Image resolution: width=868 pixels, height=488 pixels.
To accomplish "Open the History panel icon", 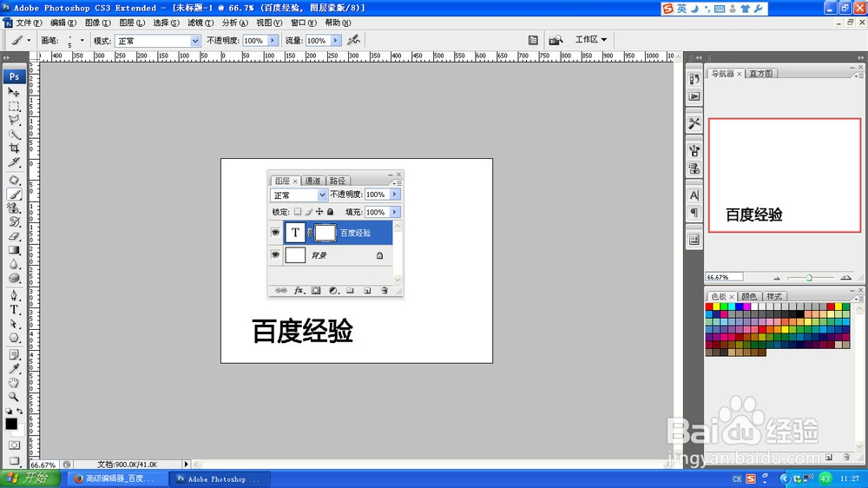I will point(694,79).
